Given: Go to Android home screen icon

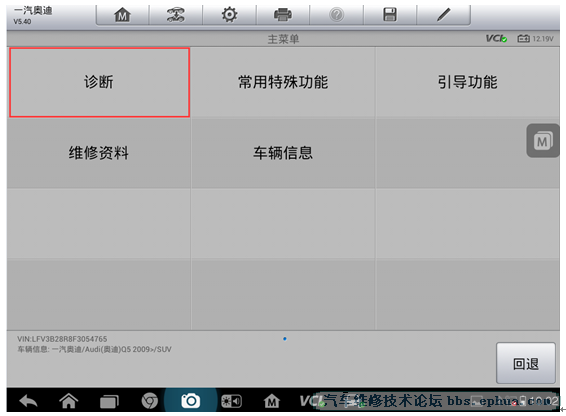Looking at the screenshot, I should pos(69,401).
